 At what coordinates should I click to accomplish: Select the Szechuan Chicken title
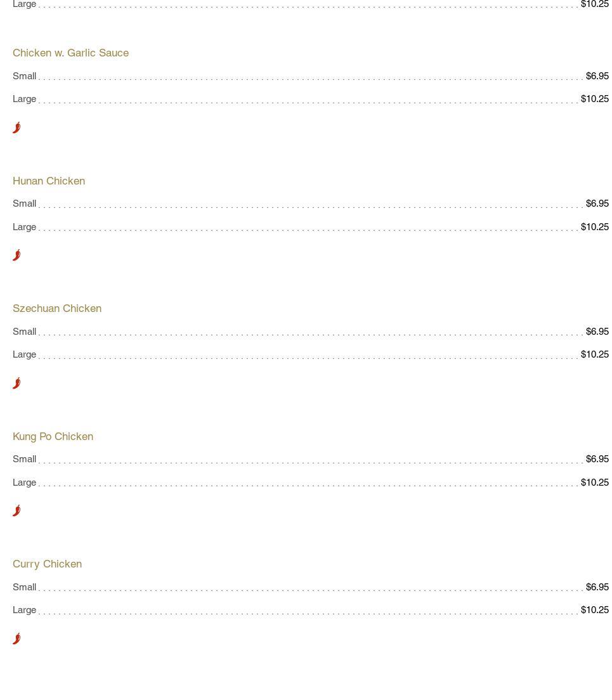coord(57,309)
